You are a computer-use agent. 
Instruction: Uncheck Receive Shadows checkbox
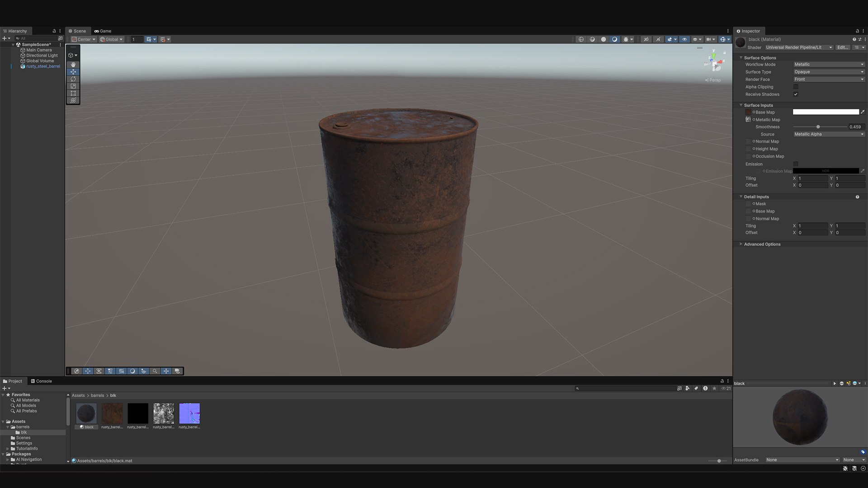(x=796, y=94)
